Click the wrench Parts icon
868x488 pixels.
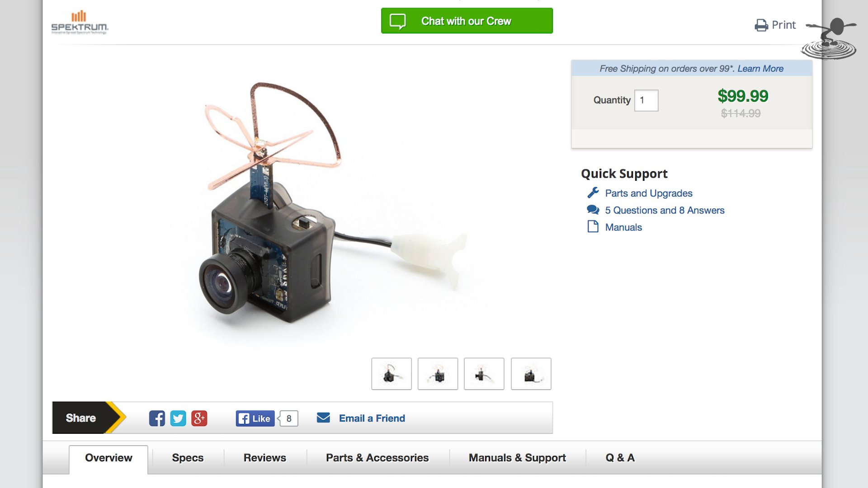coord(593,193)
